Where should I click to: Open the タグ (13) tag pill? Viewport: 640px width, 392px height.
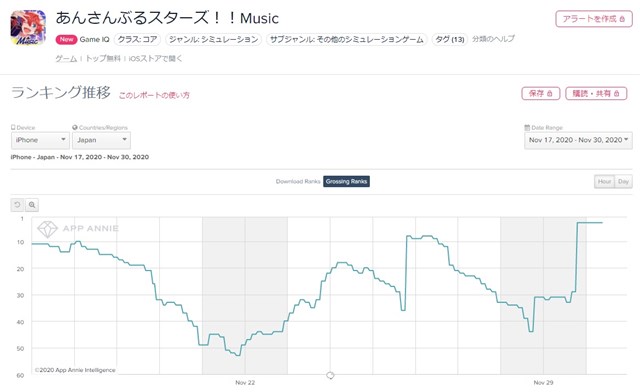(x=449, y=40)
